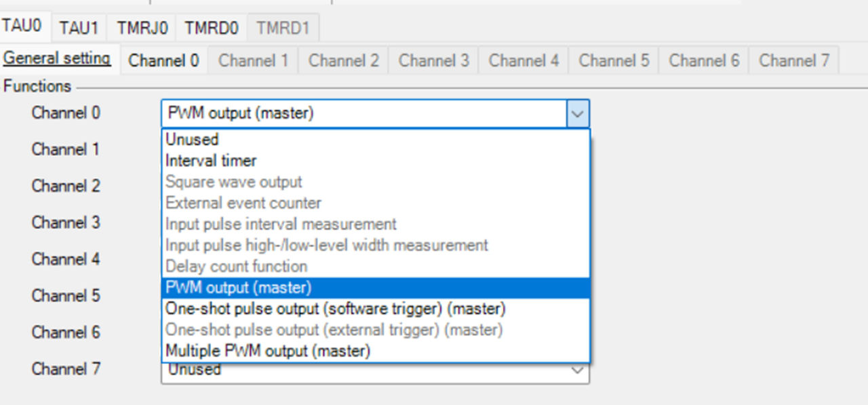Open the Channel 7 function combo box
Viewport: 868px width, 405px height.
(x=366, y=371)
